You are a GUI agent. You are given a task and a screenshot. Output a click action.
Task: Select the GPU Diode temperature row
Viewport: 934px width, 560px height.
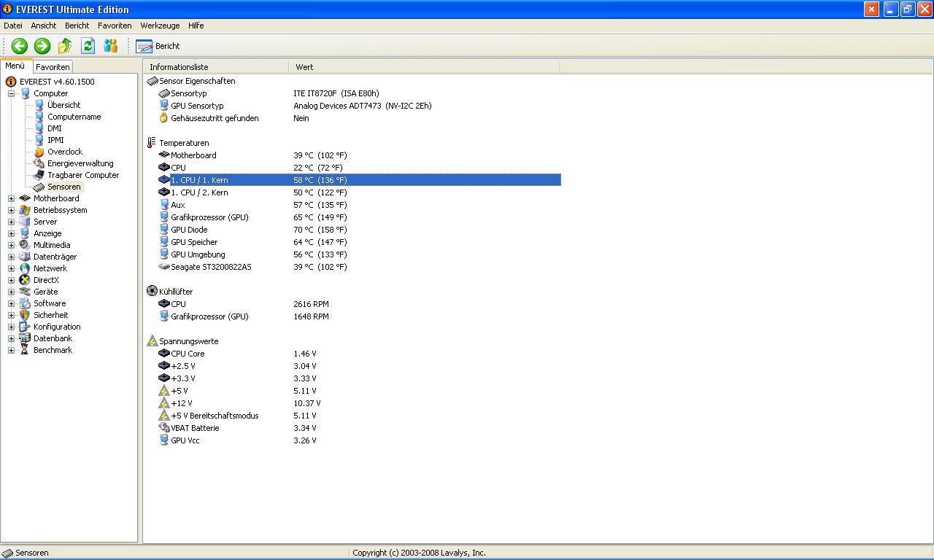pyautogui.click(x=352, y=230)
